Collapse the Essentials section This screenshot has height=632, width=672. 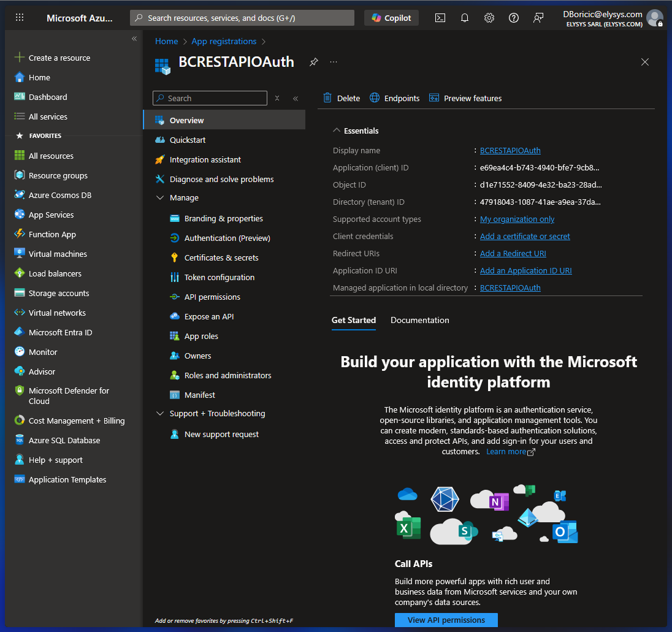(337, 131)
